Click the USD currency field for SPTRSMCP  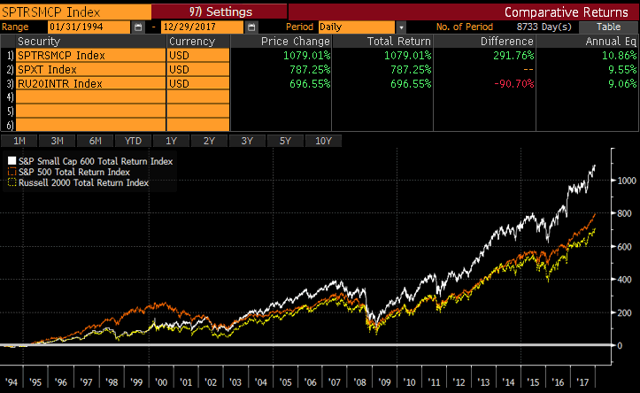198,56
